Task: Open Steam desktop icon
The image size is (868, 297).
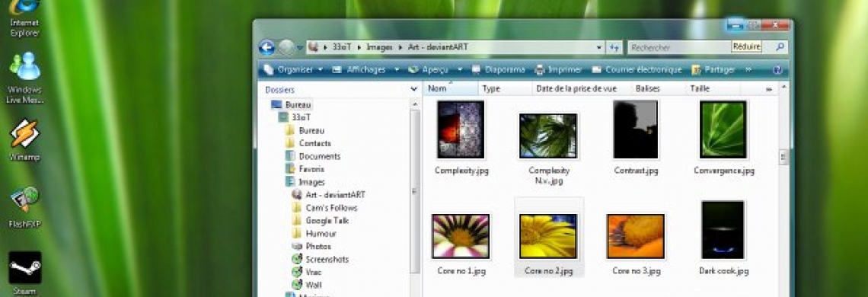Action: pos(25,273)
